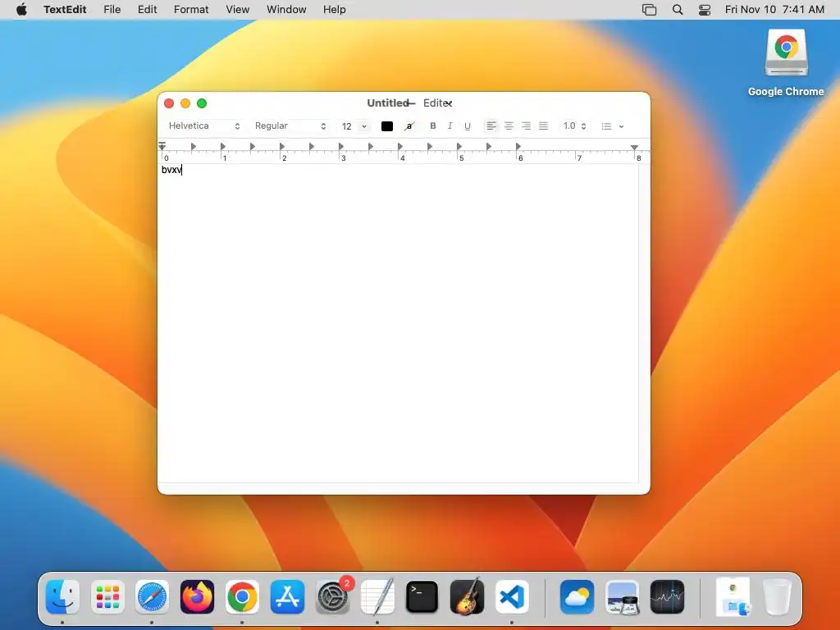Open the Help menu
This screenshot has height=630, width=840.
point(335,10)
